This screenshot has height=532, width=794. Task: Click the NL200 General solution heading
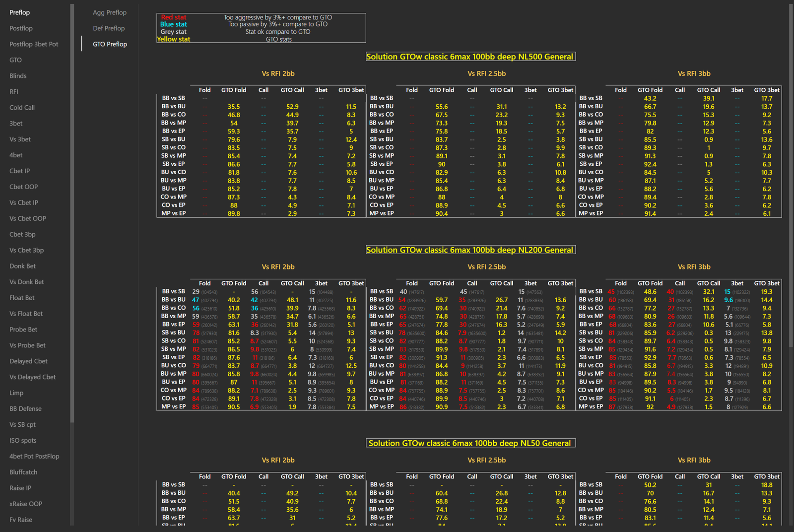[470, 250]
